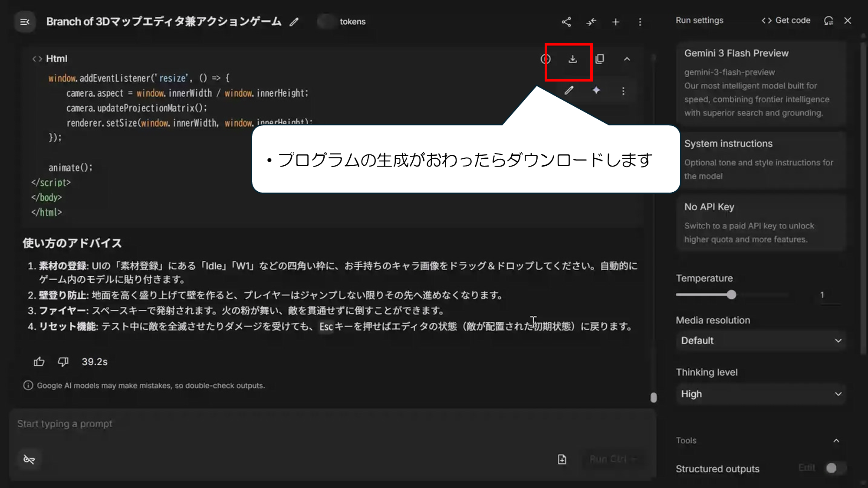Click the share prompt icon

point(566,22)
